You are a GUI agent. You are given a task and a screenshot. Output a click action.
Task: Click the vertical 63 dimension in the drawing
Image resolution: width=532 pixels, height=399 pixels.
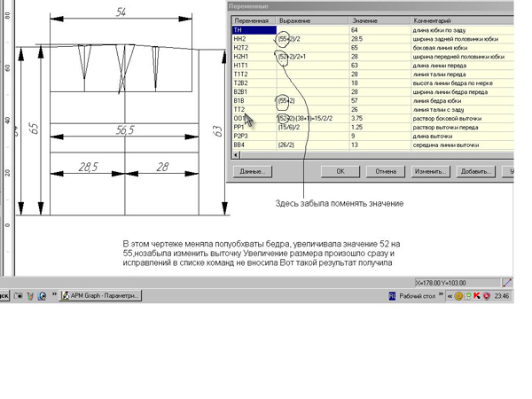(x=218, y=131)
